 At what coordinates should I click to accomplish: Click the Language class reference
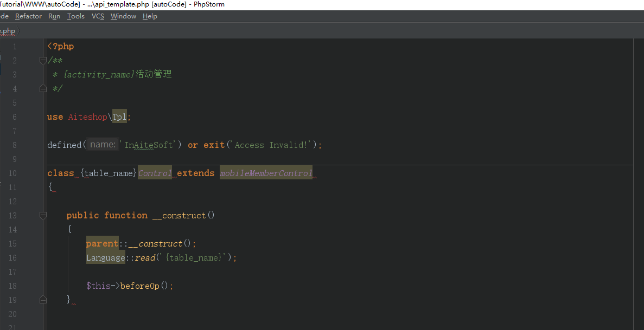pos(106,258)
